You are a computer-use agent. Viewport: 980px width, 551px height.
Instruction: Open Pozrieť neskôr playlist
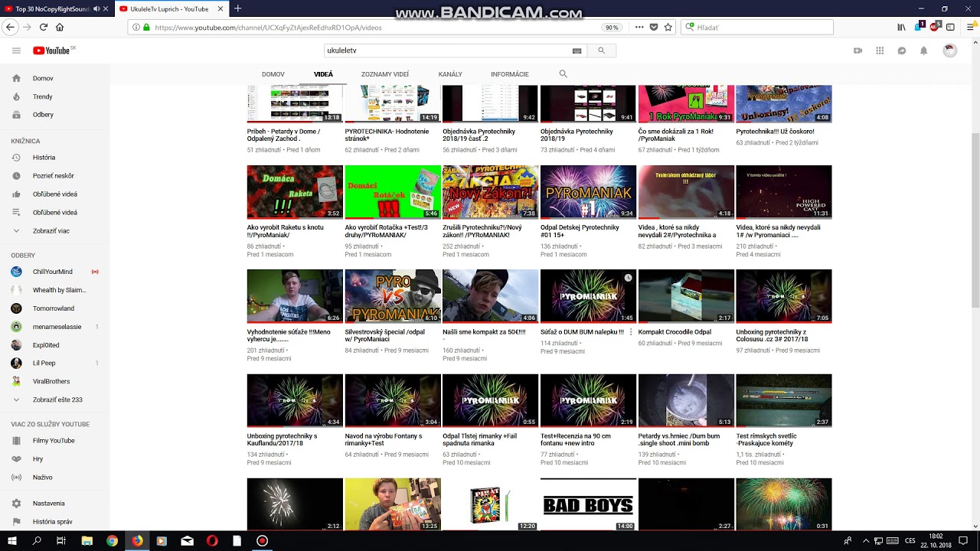(x=54, y=176)
